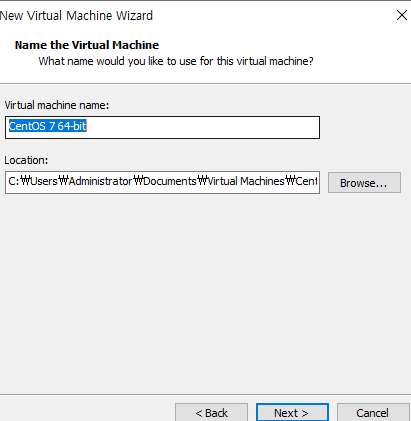Screen dimensions: 411x421
Task: Cancel the New Virtual Machine Wizard
Action: click(x=373, y=413)
